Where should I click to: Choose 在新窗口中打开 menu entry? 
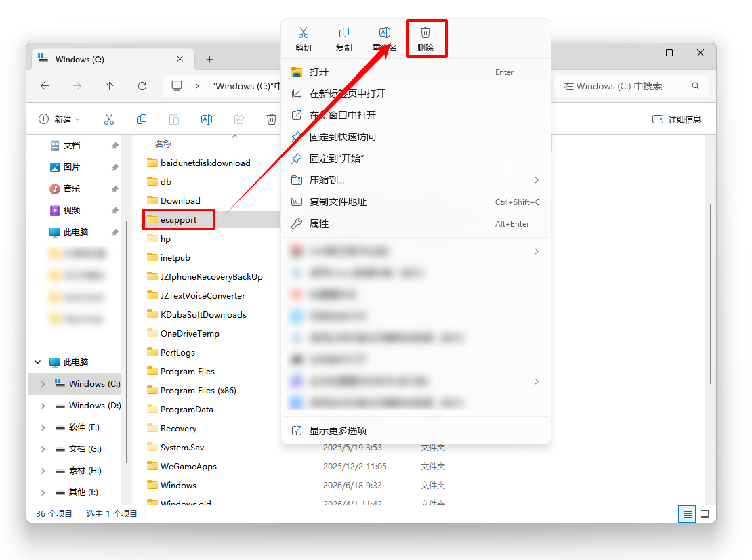coord(416,115)
